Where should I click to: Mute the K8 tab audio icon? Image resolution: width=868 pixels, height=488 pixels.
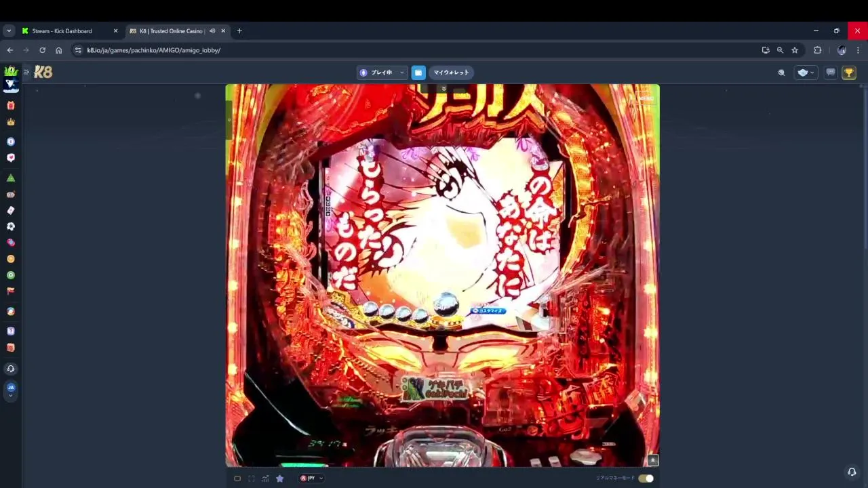(x=212, y=31)
